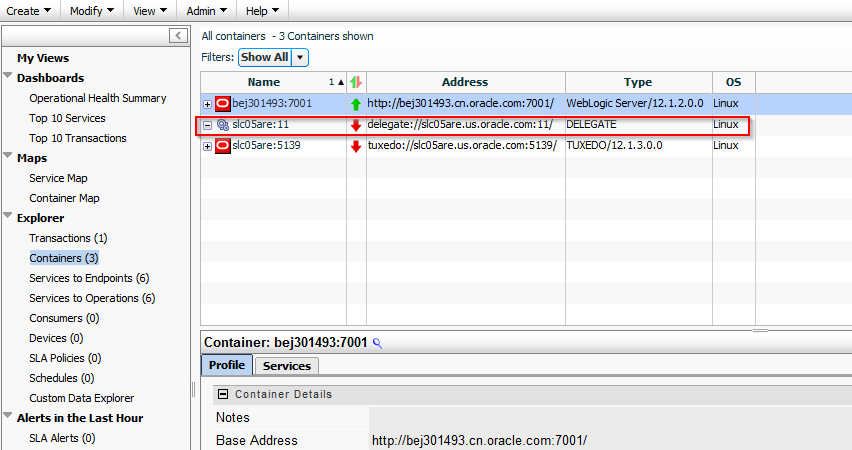
Task: Click the green up status arrow
Action: [x=356, y=104]
